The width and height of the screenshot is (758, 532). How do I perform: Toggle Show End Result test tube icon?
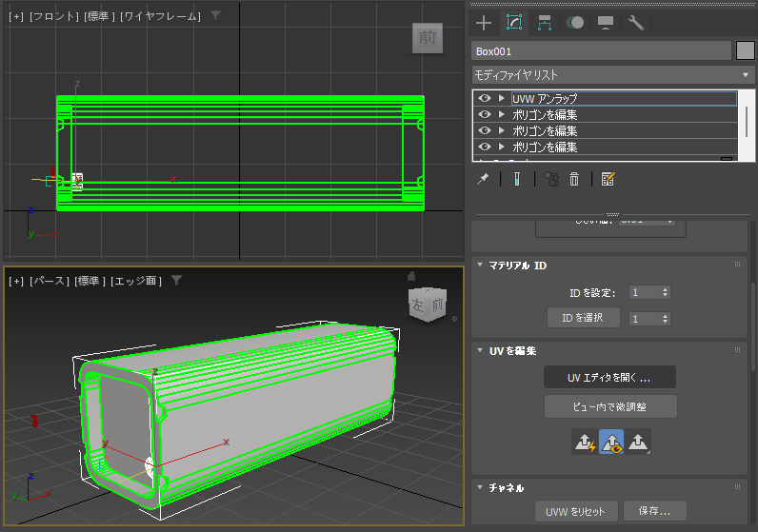coord(516,179)
